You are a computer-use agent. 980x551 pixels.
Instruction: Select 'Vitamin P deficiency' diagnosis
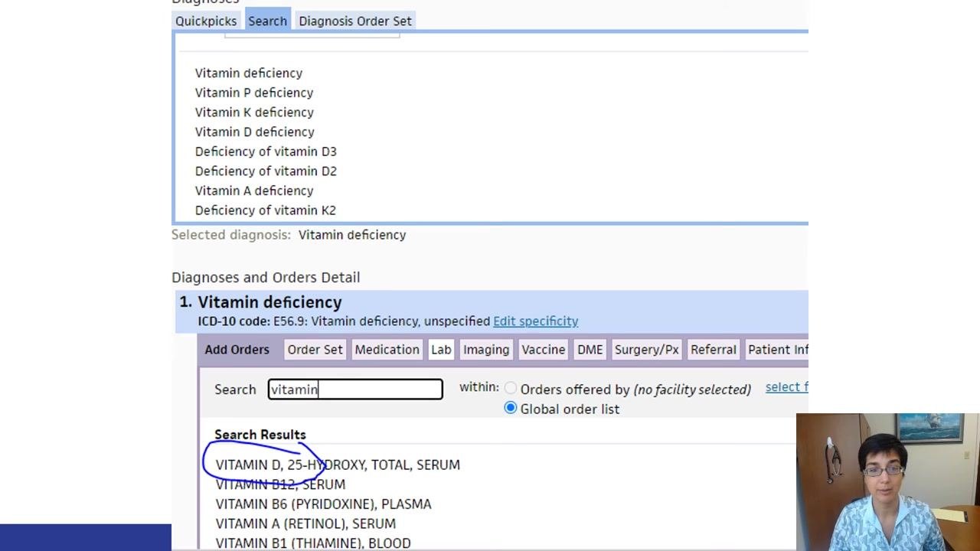tap(254, 93)
